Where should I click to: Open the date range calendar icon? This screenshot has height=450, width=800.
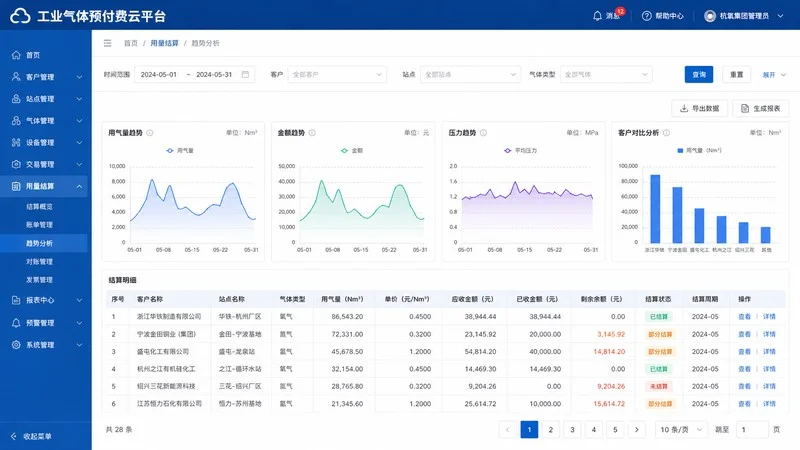[245, 74]
